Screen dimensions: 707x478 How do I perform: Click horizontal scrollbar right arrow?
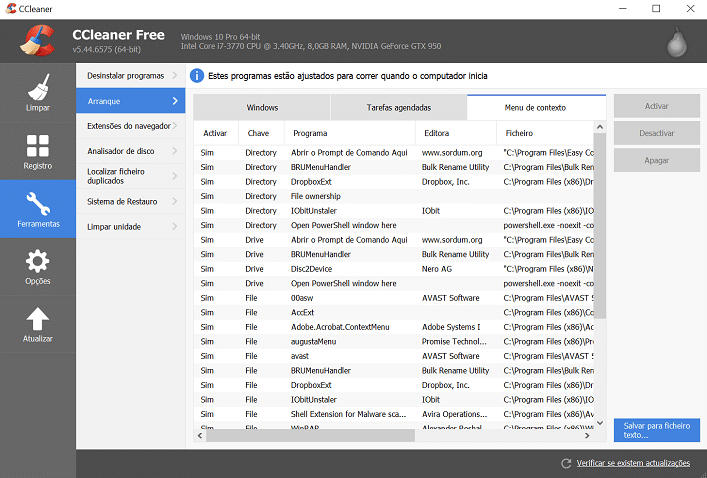coord(587,435)
